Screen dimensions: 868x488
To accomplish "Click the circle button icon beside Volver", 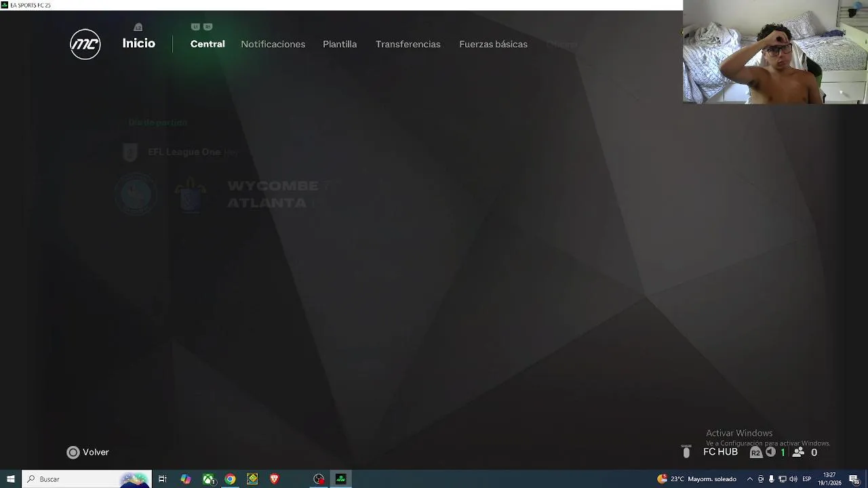I will tap(73, 452).
